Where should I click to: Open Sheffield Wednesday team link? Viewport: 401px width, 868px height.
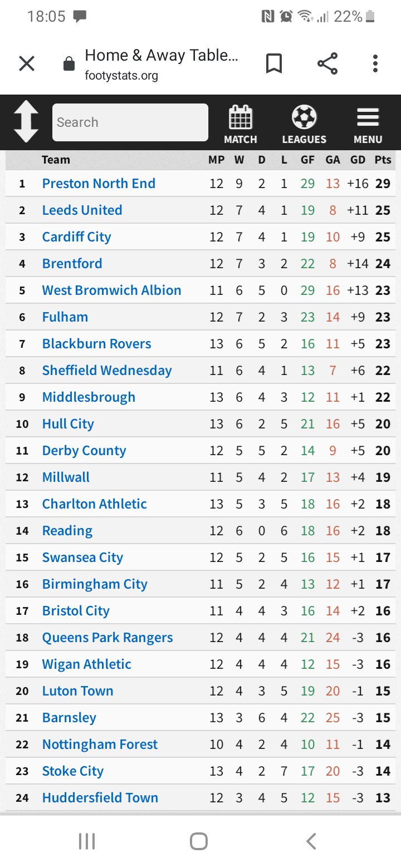(107, 371)
